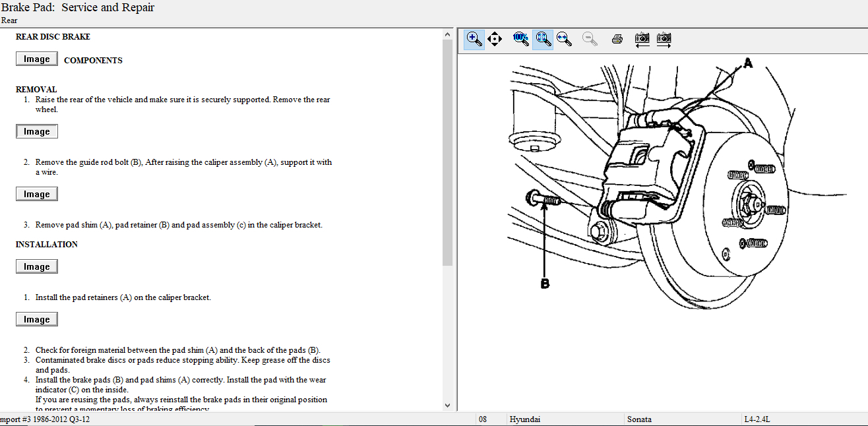Click the fit-to-window zoom icon
The width and height of the screenshot is (868, 426).
click(x=543, y=39)
